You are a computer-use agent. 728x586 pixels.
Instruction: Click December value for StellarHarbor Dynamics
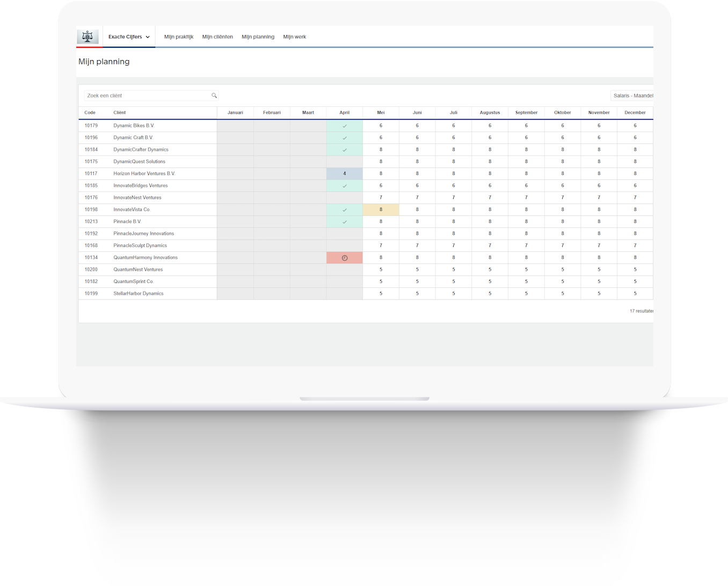pos(635,293)
